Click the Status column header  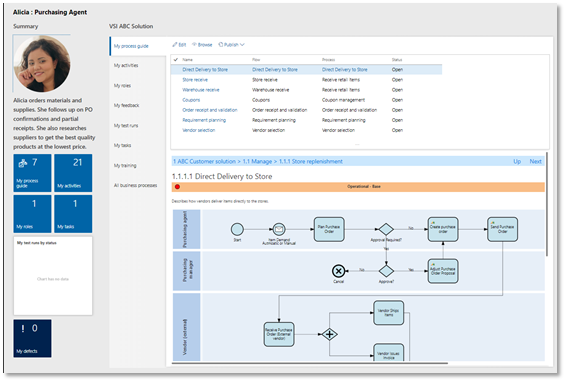[x=397, y=60]
